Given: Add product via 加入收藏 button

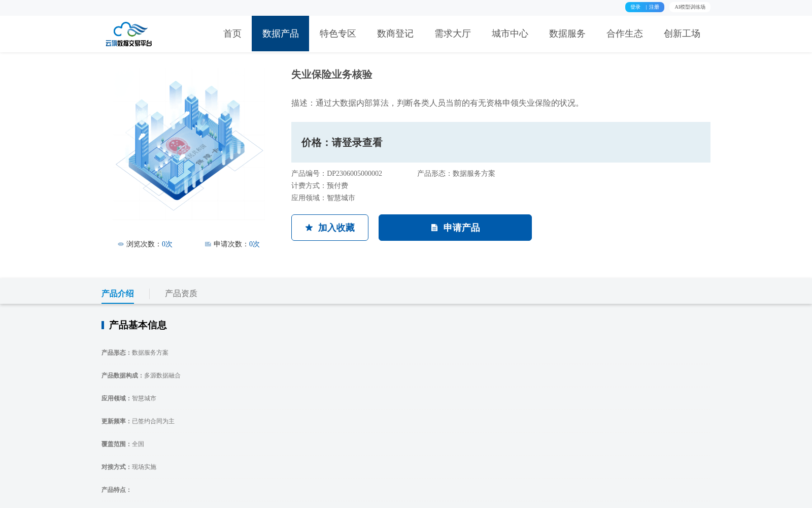Looking at the screenshot, I should (330, 228).
